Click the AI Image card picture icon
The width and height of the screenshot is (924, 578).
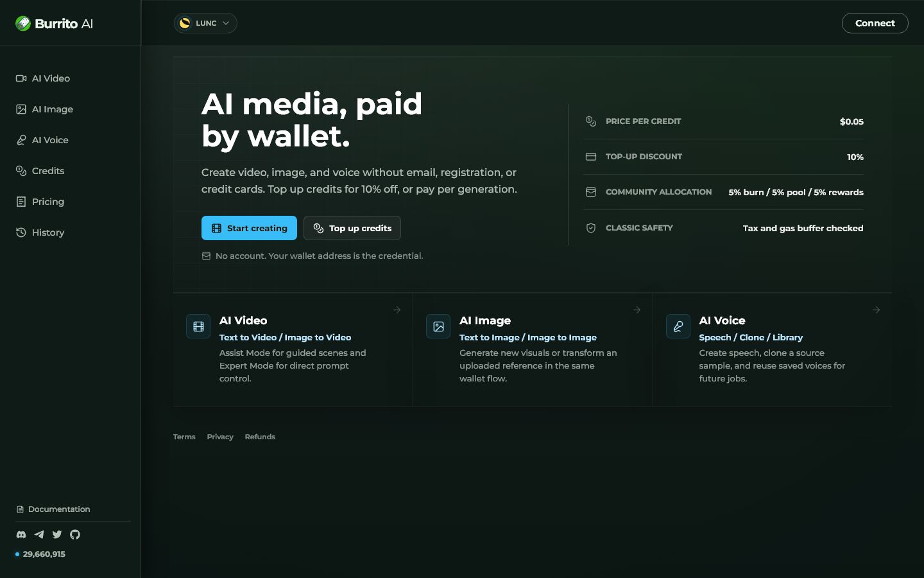(x=438, y=326)
